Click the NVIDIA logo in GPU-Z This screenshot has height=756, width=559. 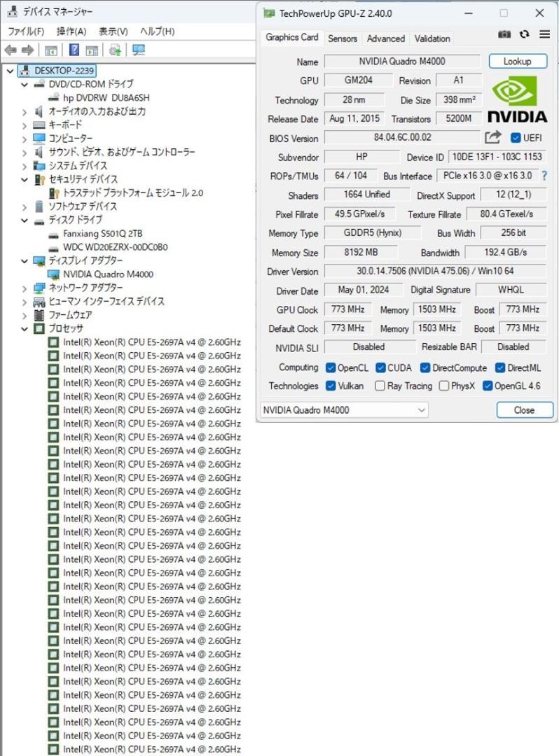[518, 100]
